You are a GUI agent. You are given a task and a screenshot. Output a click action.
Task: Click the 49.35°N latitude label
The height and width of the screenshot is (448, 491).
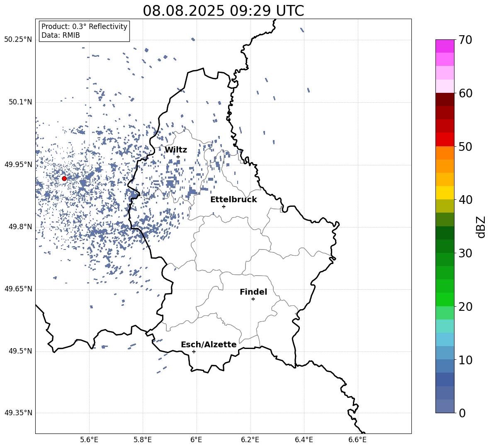coord(18,413)
